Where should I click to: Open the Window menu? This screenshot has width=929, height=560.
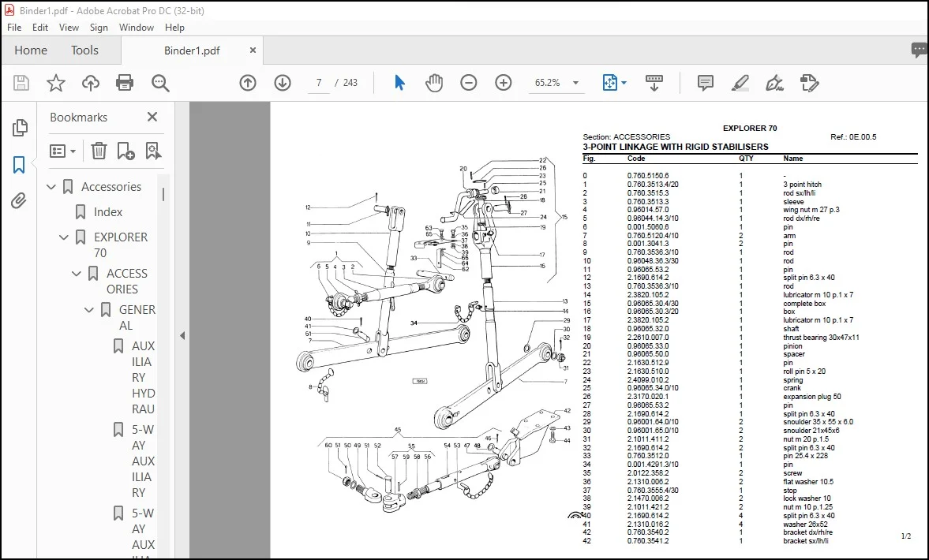pos(137,28)
